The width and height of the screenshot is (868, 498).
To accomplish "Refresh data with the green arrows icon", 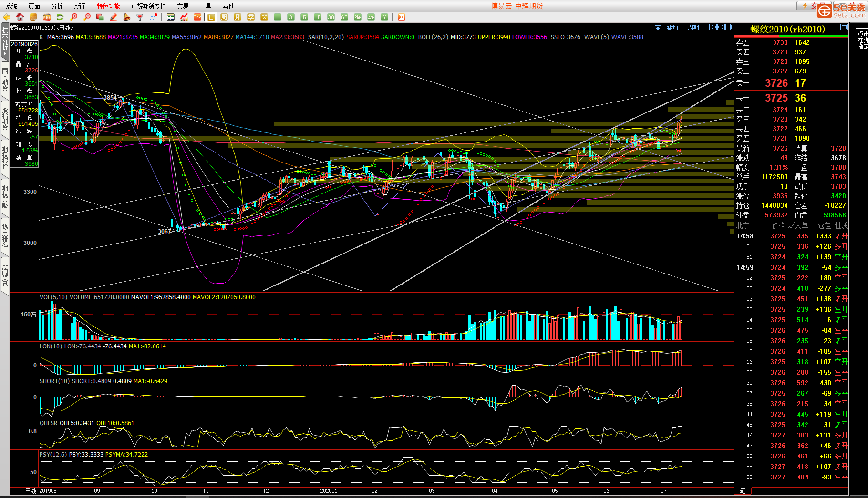I will pyautogui.click(x=60, y=17).
